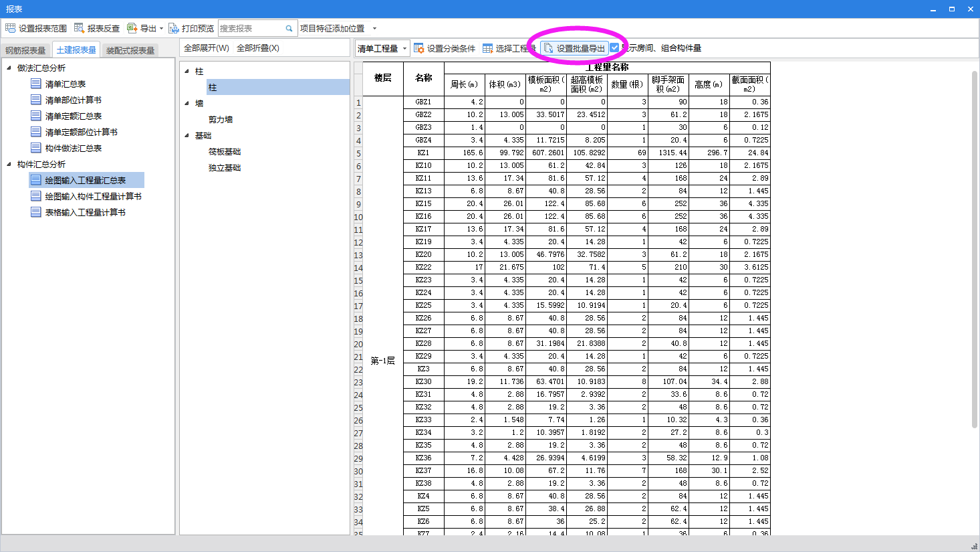The height and width of the screenshot is (552, 980).
Task: Click 设置分类条件 button label
Action: tap(451, 49)
